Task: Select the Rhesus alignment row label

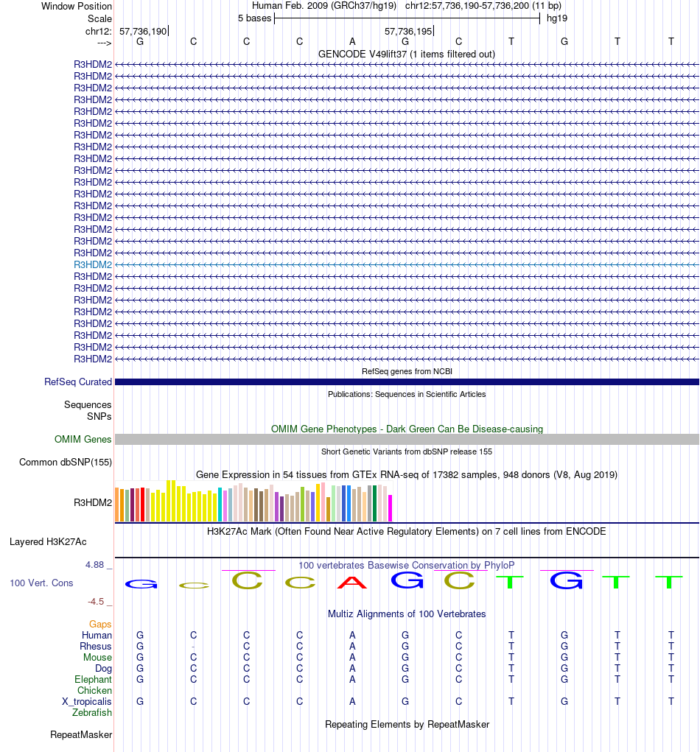Action: [96, 646]
